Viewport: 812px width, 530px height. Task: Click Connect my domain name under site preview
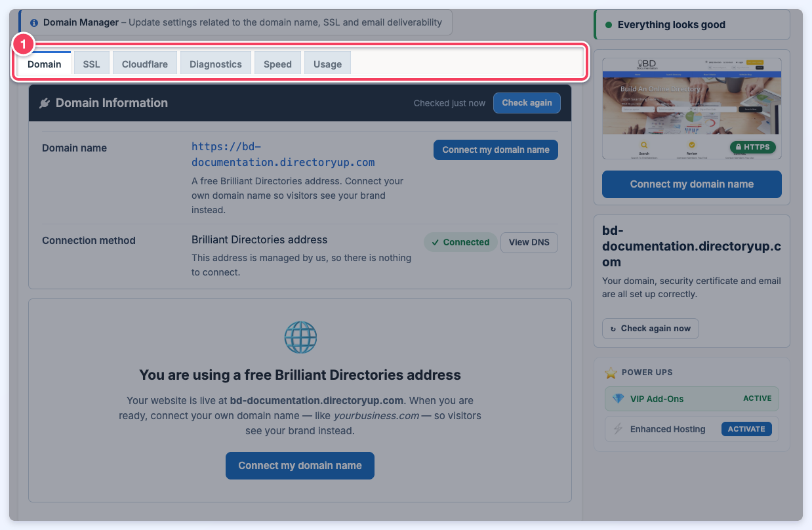[x=692, y=184]
